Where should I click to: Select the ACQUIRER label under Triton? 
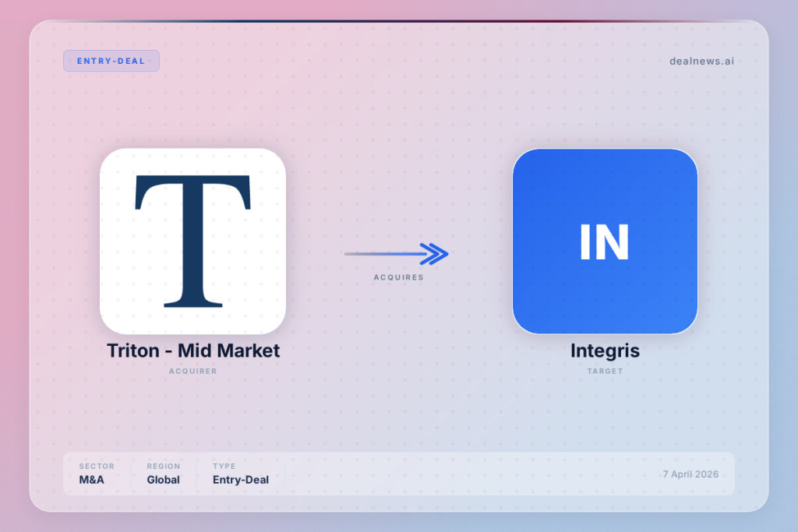click(x=192, y=372)
